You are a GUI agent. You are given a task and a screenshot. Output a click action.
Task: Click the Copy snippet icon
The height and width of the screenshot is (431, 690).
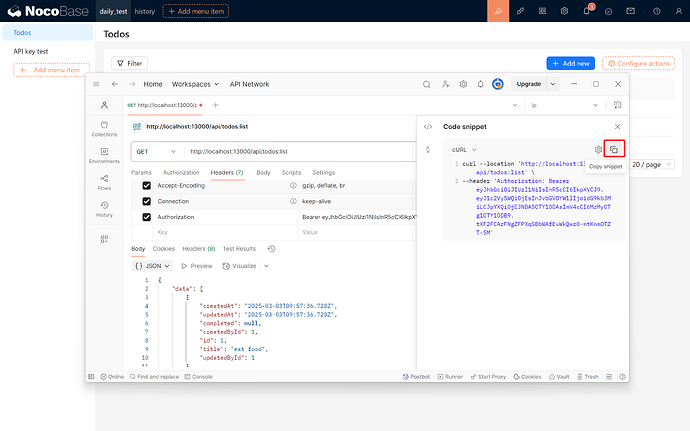(x=614, y=150)
